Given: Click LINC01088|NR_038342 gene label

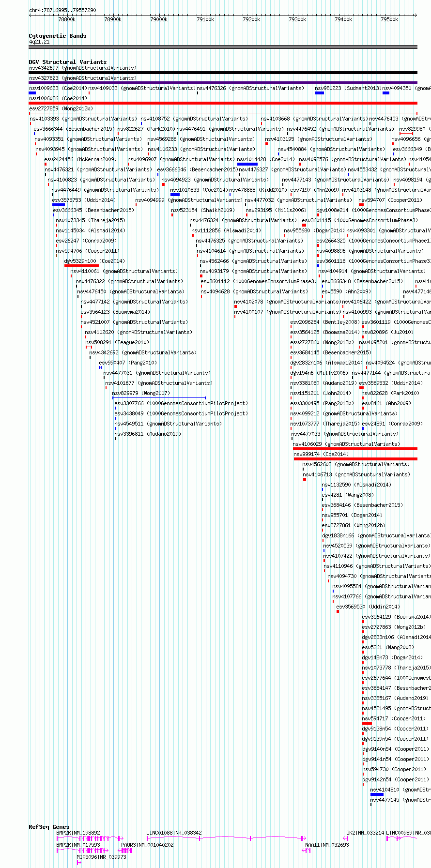Looking at the screenshot, I should pos(174,833).
